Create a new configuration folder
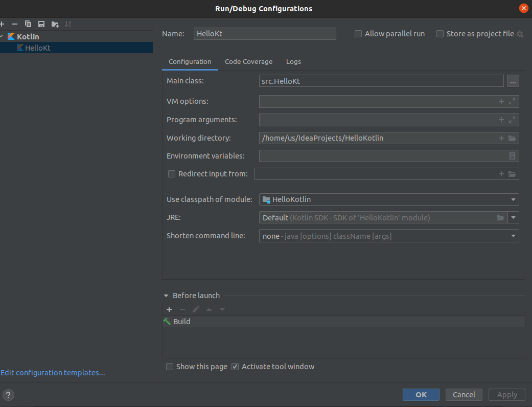 [x=55, y=24]
